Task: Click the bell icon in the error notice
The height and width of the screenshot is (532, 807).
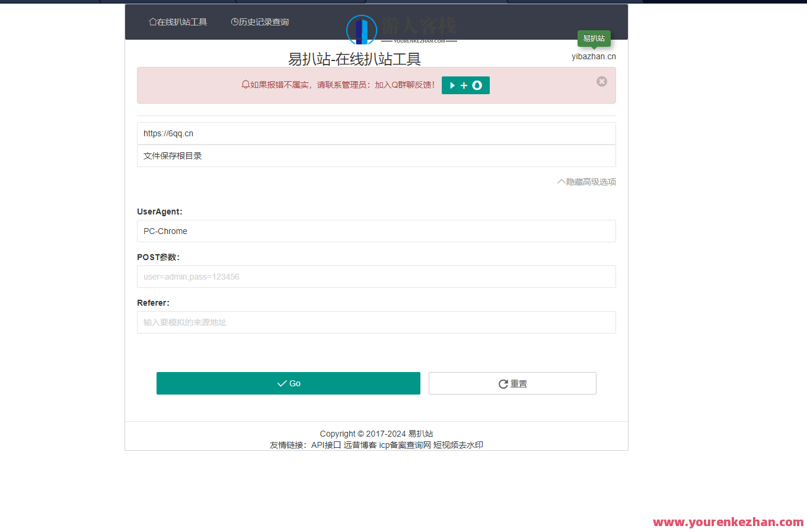Action: point(244,85)
